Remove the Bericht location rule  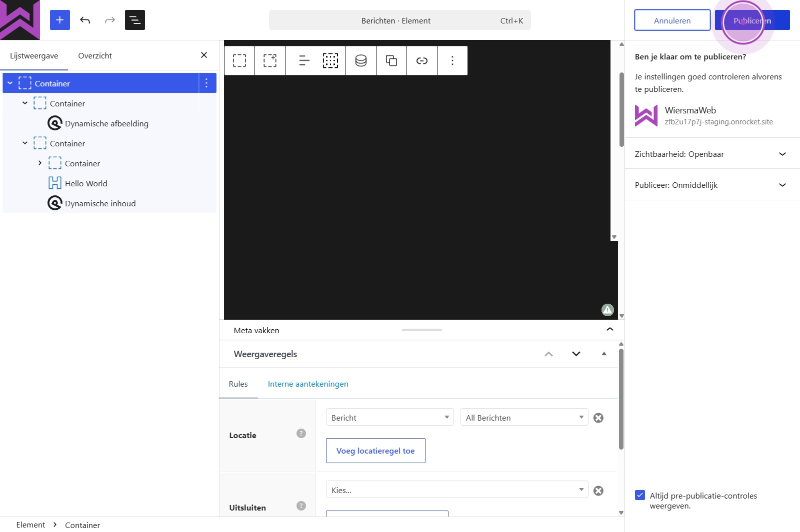[x=598, y=418]
